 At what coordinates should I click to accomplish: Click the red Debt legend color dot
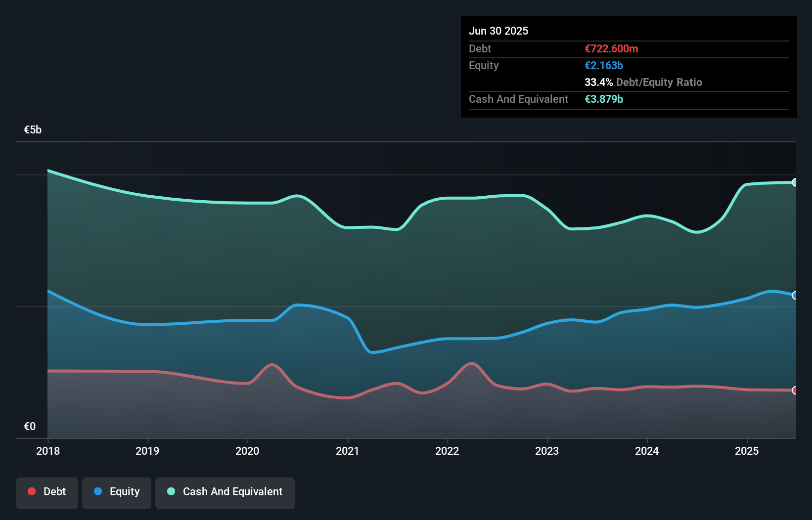click(x=32, y=491)
